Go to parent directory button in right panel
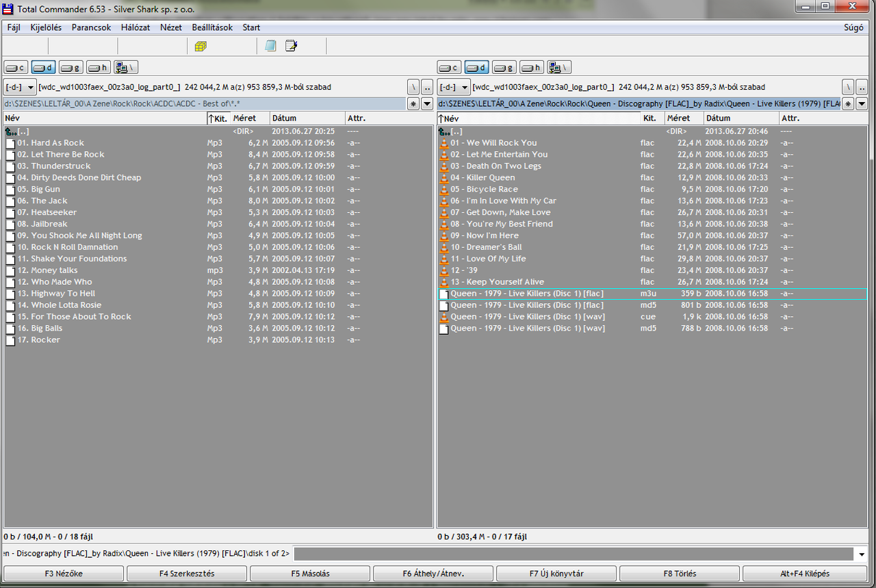The height and width of the screenshot is (588, 876). coord(862,88)
